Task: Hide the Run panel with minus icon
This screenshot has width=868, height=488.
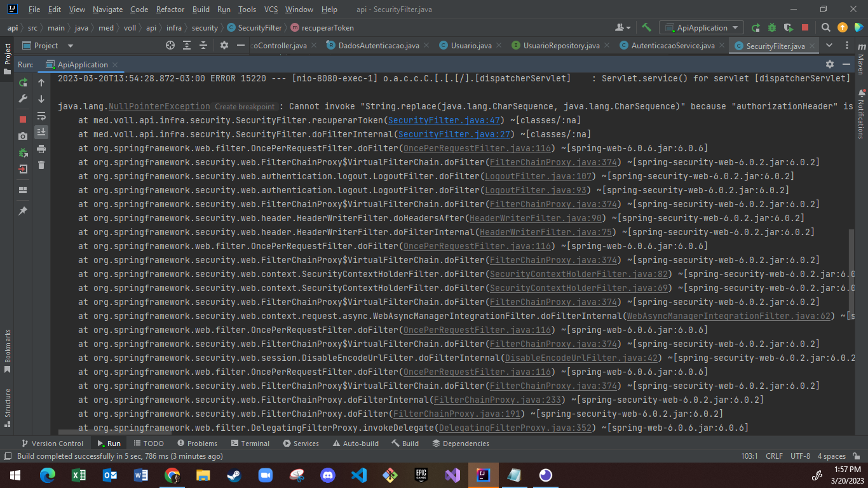Action: [x=847, y=64]
